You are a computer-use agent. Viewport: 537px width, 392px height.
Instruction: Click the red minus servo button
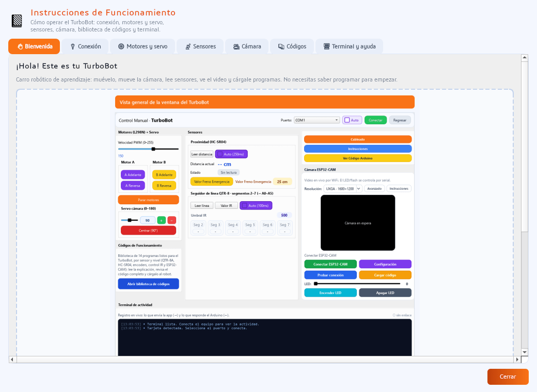pyautogui.click(x=172, y=220)
